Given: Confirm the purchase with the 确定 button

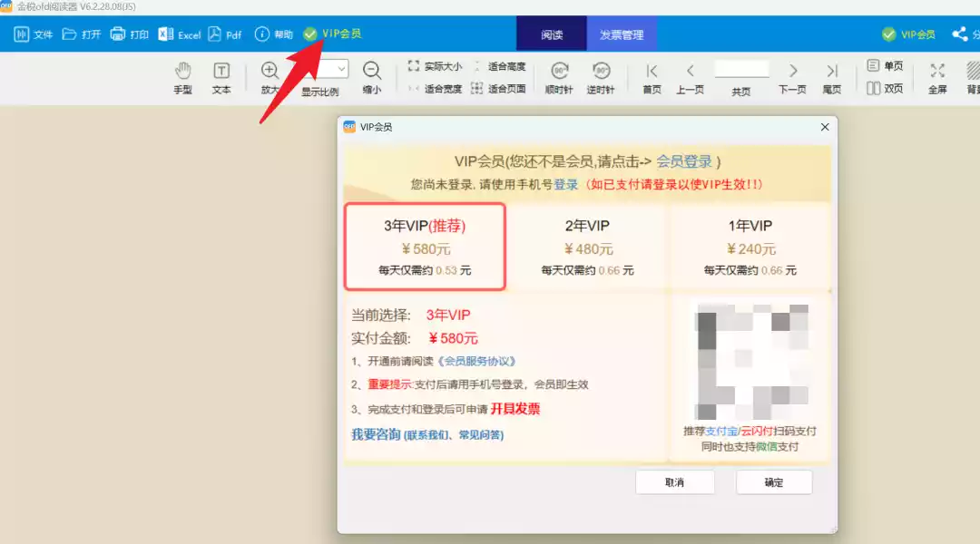Looking at the screenshot, I should pos(774,481).
